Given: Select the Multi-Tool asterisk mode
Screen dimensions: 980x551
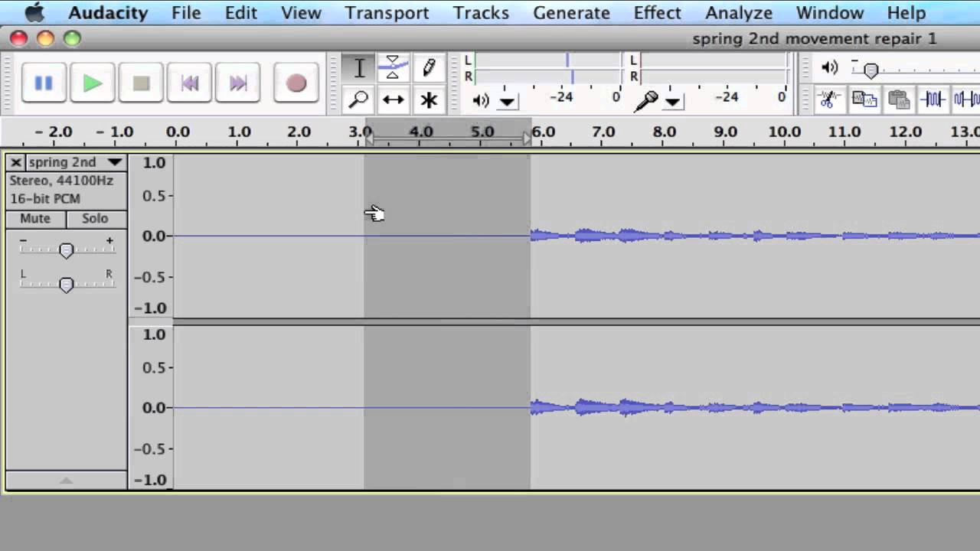Looking at the screenshot, I should tap(428, 99).
